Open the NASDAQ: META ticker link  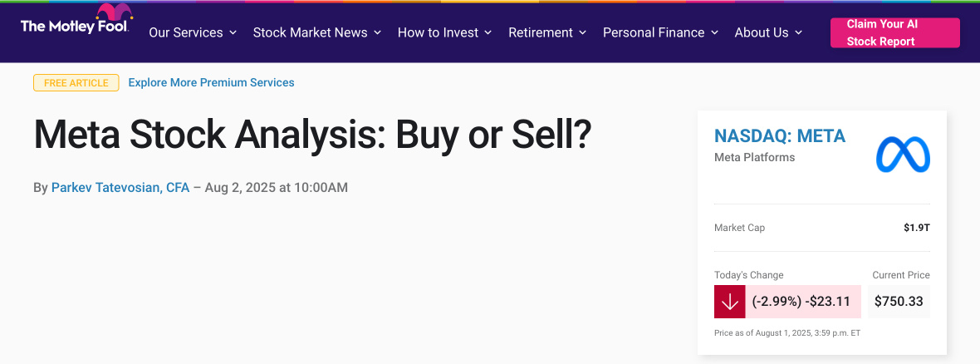(780, 135)
